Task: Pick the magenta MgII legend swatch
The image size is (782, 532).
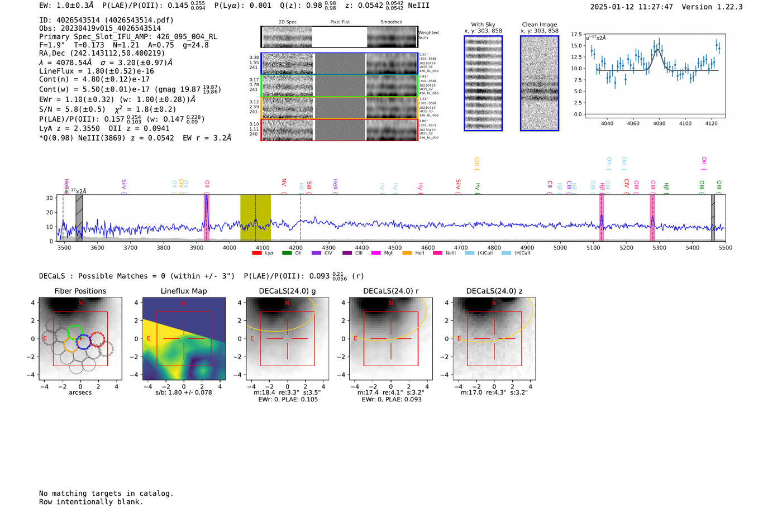Action: (377, 253)
